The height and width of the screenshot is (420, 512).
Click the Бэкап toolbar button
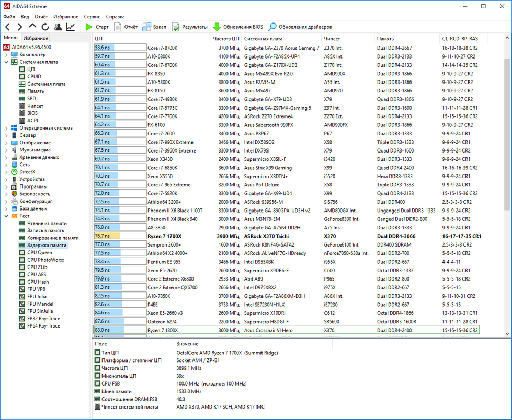click(x=154, y=27)
